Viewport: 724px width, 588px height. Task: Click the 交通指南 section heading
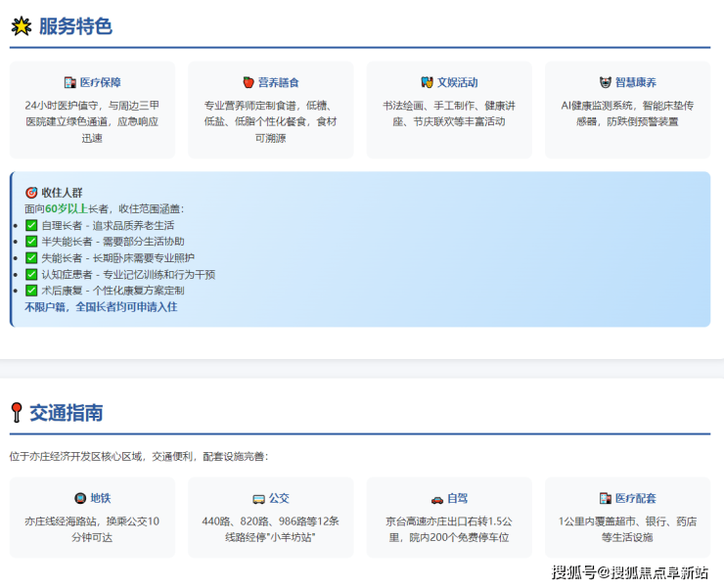[66, 413]
